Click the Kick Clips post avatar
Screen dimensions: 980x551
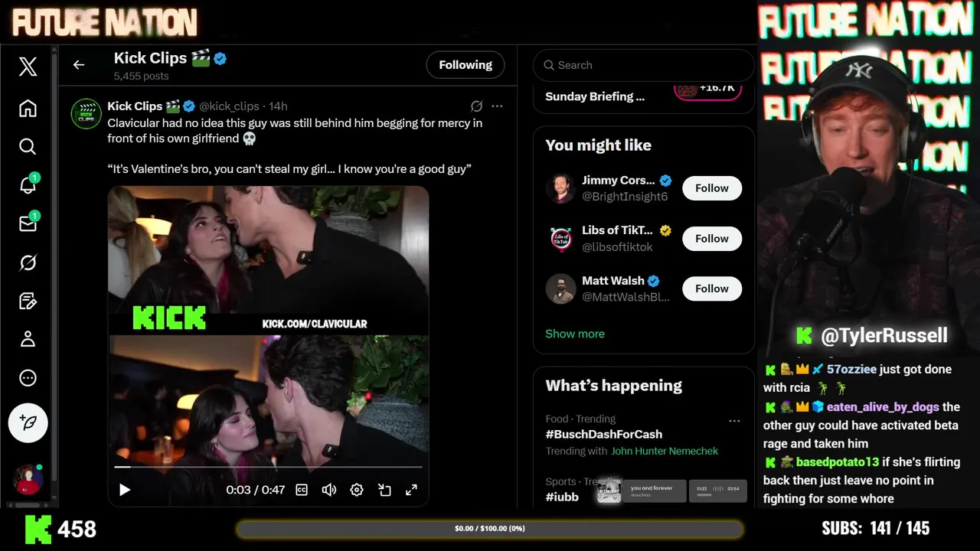[x=87, y=114]
